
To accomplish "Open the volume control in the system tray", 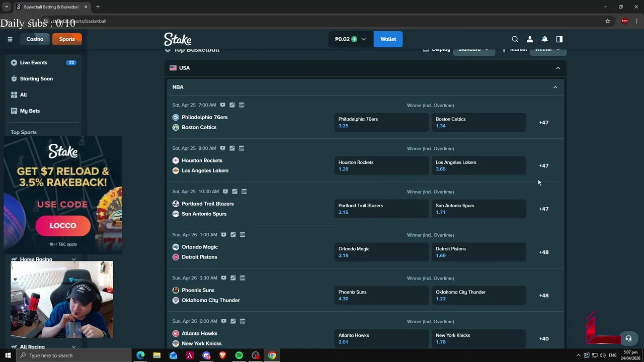I will pyautogui.click(x=603, y=355).
